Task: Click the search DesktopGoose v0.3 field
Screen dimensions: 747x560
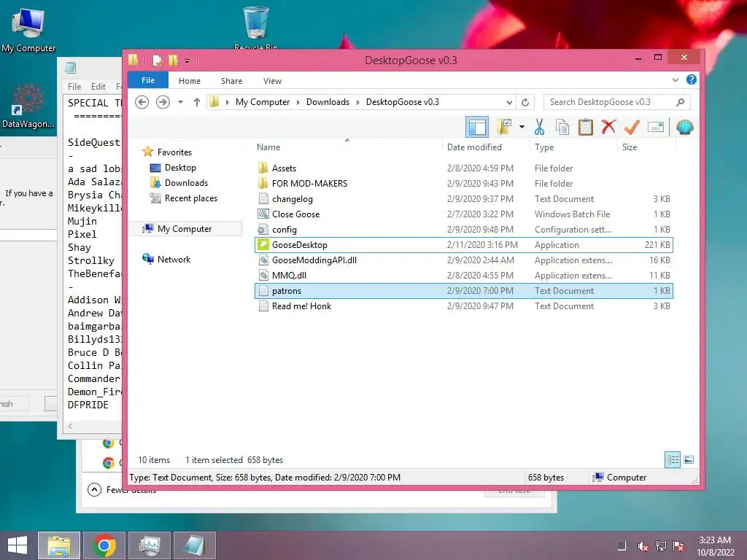Action: 616,102
